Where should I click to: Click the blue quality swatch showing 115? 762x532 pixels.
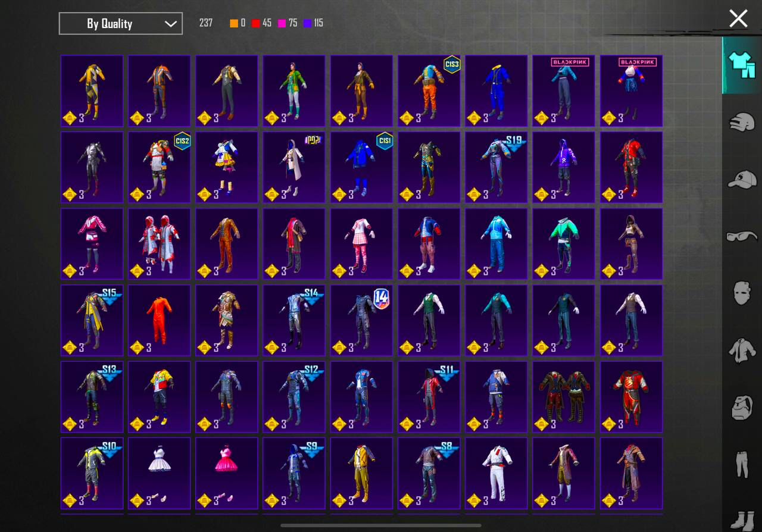[x=308, y=23]
